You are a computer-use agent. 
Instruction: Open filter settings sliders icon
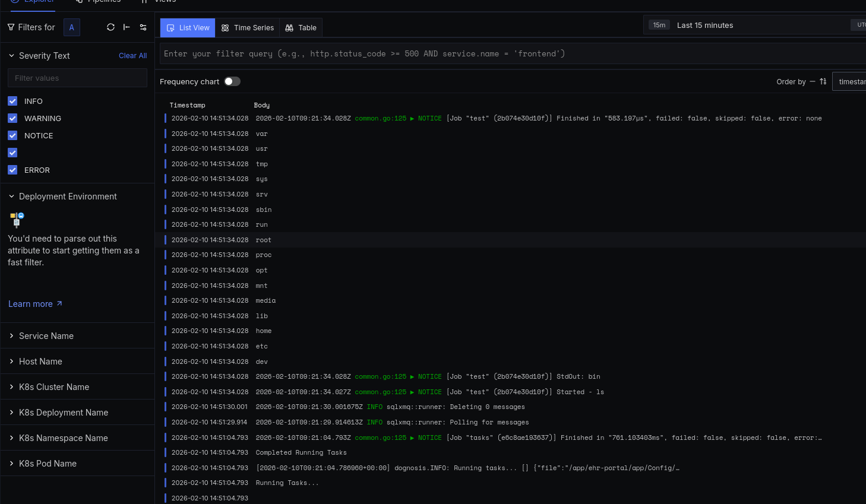pos(143,27)
